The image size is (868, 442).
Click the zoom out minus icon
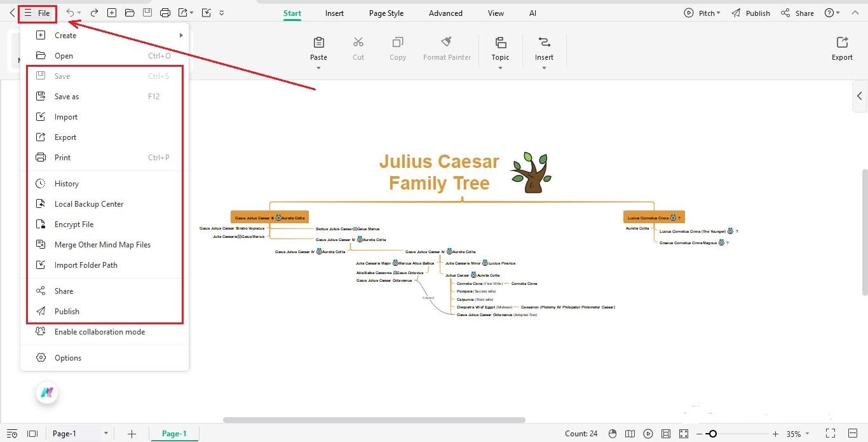(699, 434)
